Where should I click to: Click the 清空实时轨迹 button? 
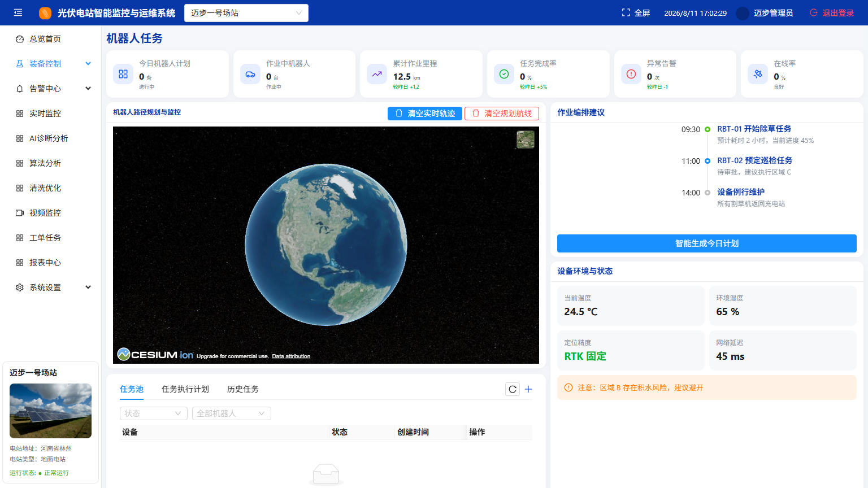point(425,114)
